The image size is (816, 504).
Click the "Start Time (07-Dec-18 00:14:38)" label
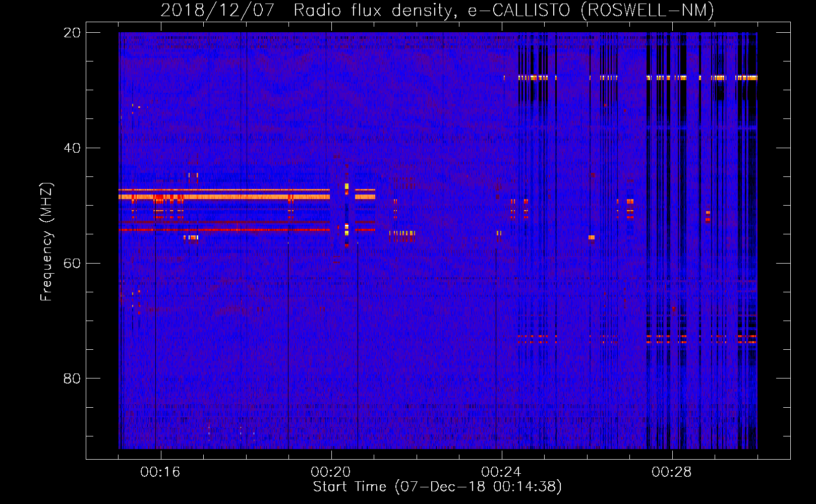pos(437,487)
